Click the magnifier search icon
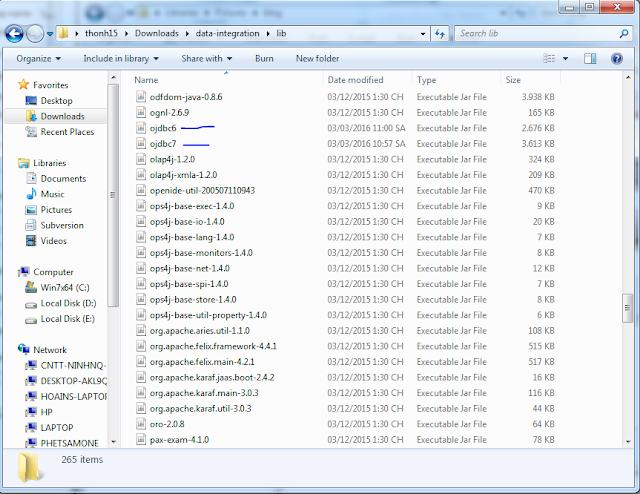 point(624,33)
